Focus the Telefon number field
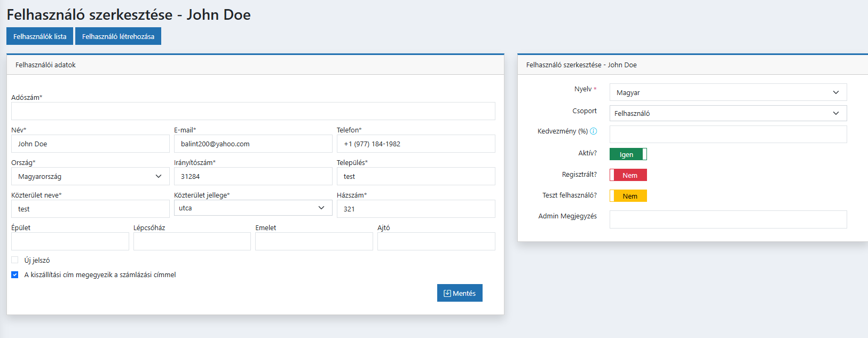 [415, 144]
